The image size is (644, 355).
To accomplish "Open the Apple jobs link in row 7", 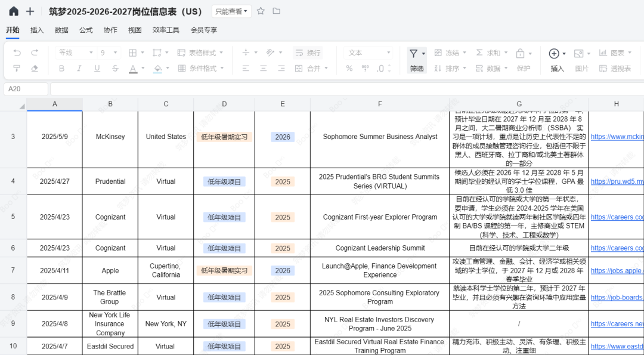I will coord(617,270).
